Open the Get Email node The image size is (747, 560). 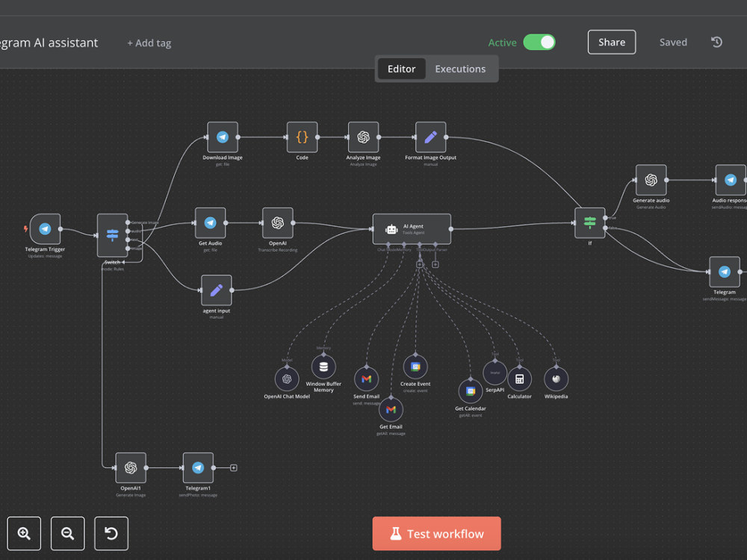pyautogui.click(x=391, y=409)
